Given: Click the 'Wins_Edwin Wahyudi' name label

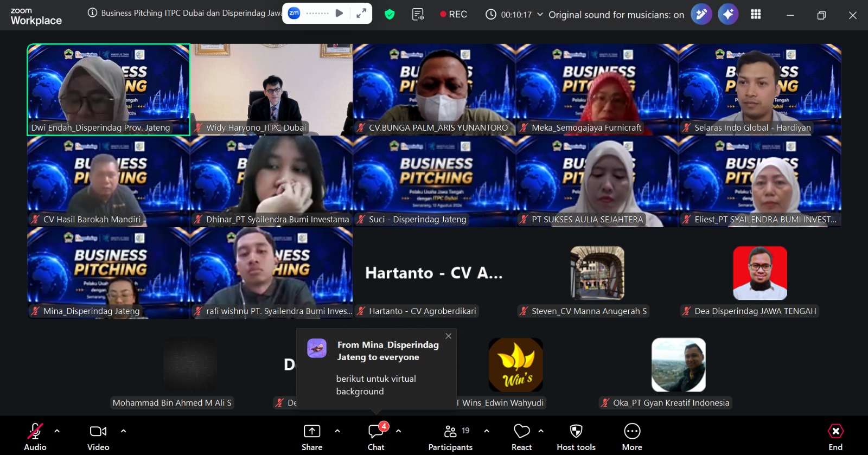Looking at the screenshot, I should click(503, 403).
